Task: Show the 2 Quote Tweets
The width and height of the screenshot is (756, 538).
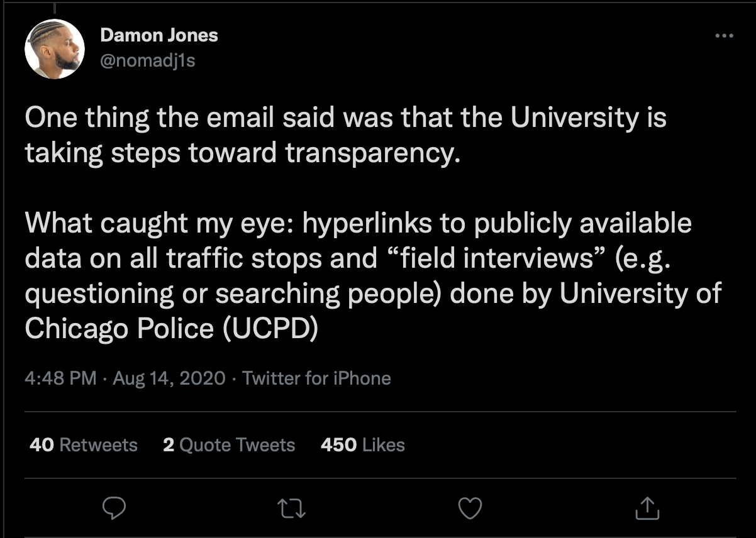Action: pyautogui.click(x=229, y=445)
